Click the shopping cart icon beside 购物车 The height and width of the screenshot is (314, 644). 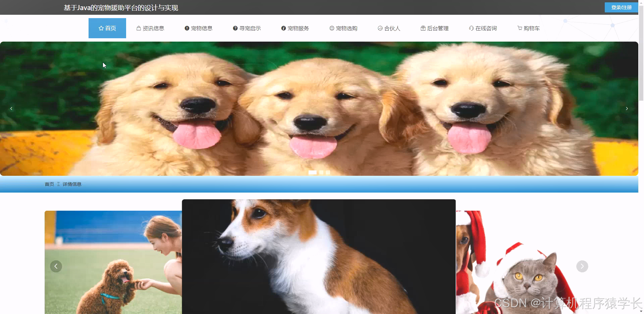click(x=519, y=28)
